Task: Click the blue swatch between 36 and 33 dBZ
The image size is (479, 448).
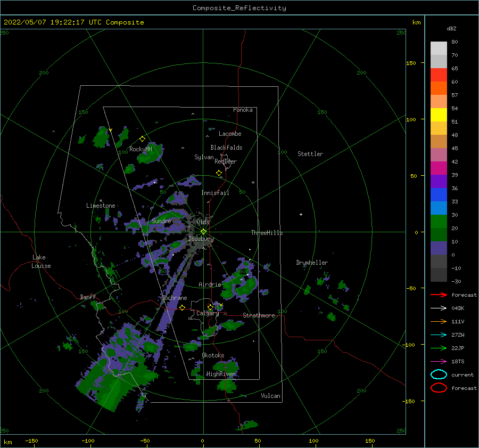Action: point(439,195)
